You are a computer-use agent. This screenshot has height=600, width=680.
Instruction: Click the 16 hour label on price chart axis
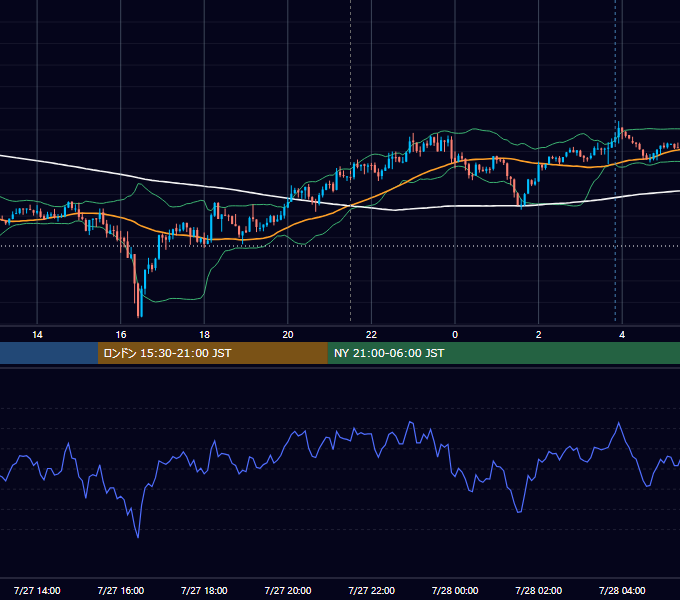pyautogui.click(x=121, y=335)
